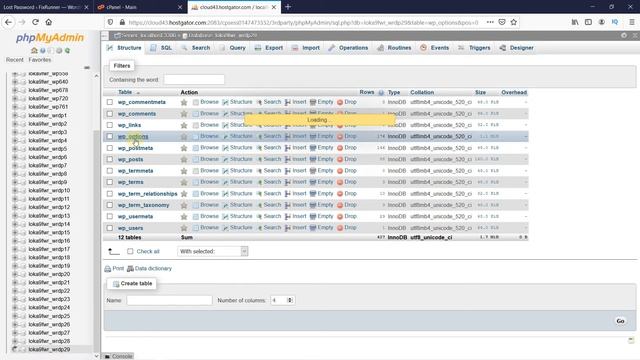
Task: Expand the lokal9wr_wrdp25 database tree
Action: click(x=15, y=316)
